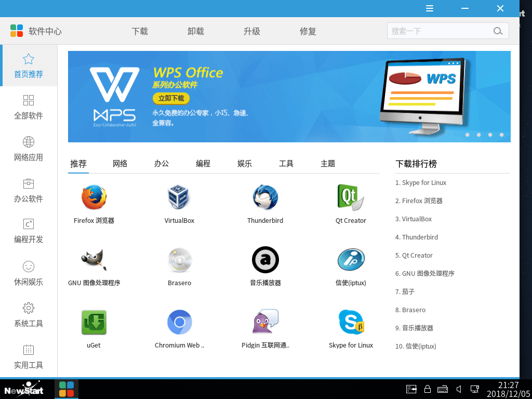Screen dimensions: 532x399
Task: Click the 立即下载 button on WPS banner
Action: 171,98
